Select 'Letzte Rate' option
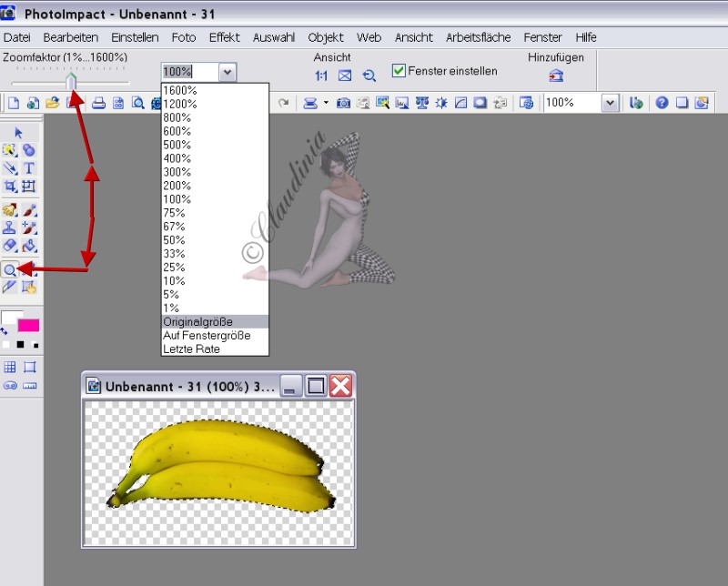The width and height of the screenshot is (728, 586). point(215,349)
